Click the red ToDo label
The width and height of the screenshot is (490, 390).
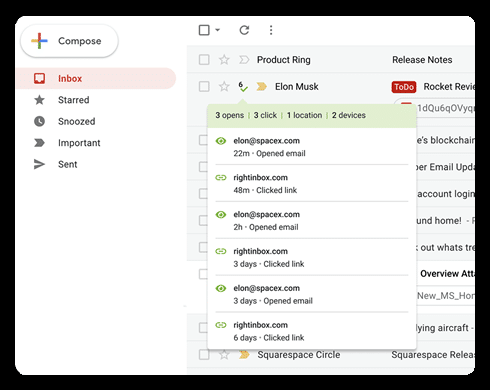point(404,87)
